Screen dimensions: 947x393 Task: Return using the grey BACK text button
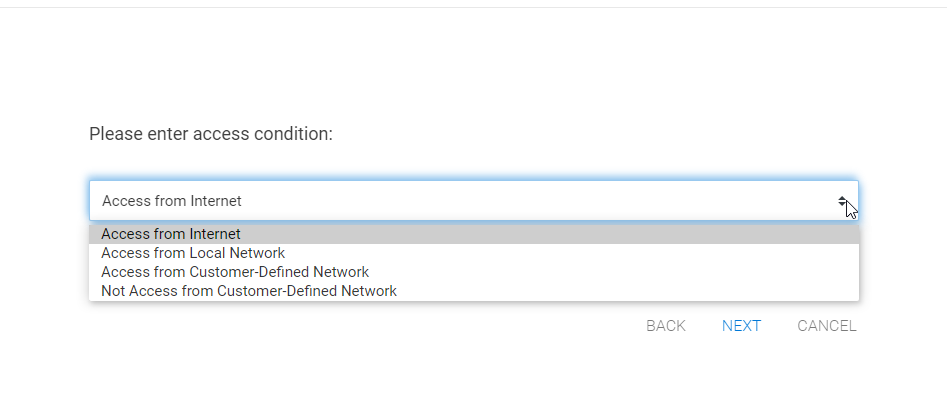666,326
